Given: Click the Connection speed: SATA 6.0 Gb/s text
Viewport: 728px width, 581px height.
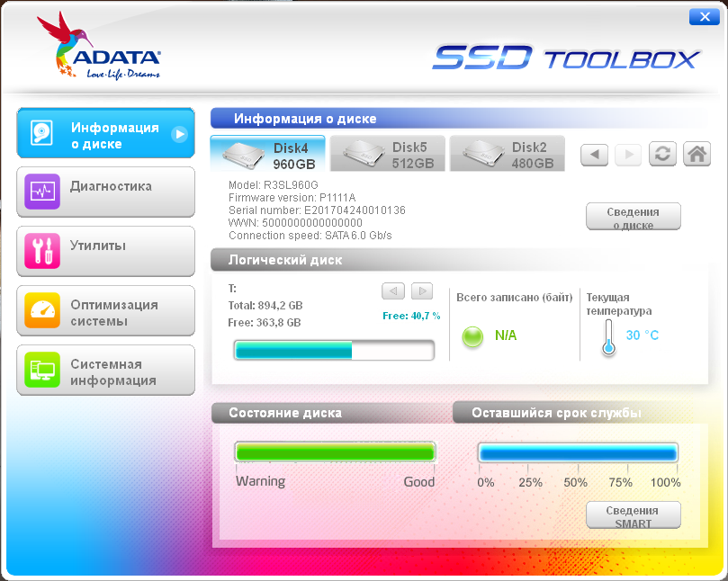Looking at the screenshot, I should tap(310, 236).
